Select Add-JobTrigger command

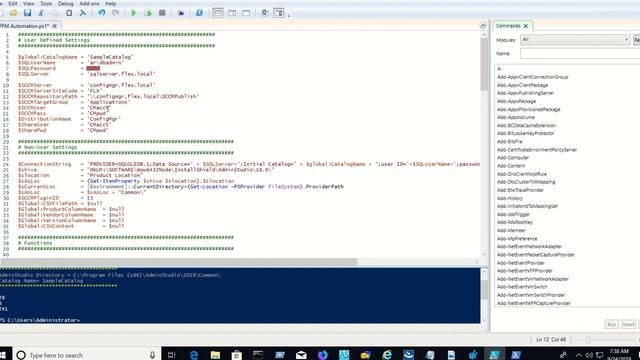click(x=513, y=214)
